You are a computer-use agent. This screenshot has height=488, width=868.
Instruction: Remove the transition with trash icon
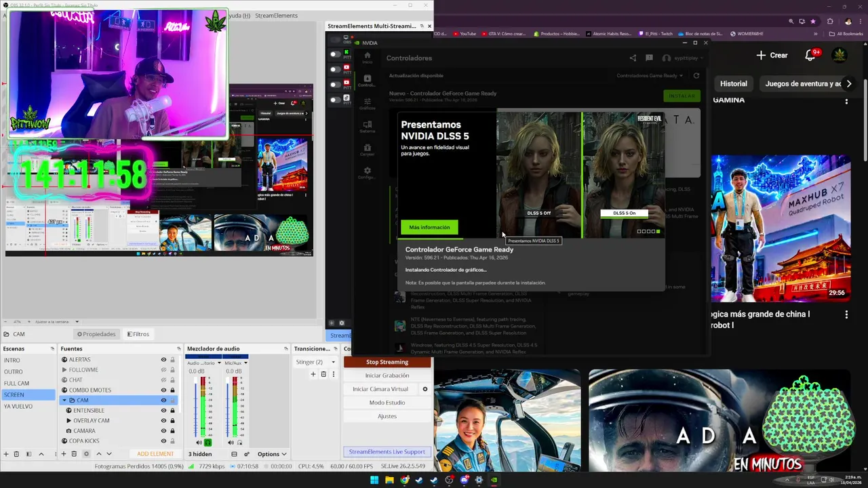pyautogui.click(x=323, y=374)
